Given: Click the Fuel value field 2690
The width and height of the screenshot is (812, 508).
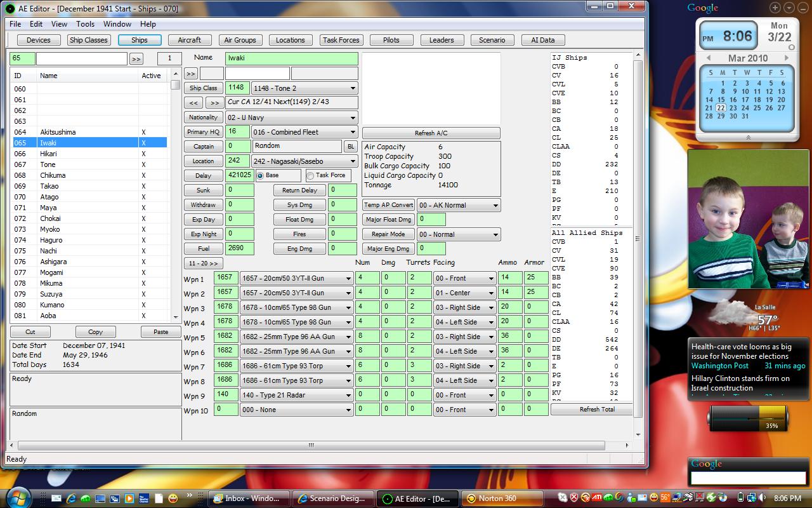Looking at the screenshot, I should point(240,249).
